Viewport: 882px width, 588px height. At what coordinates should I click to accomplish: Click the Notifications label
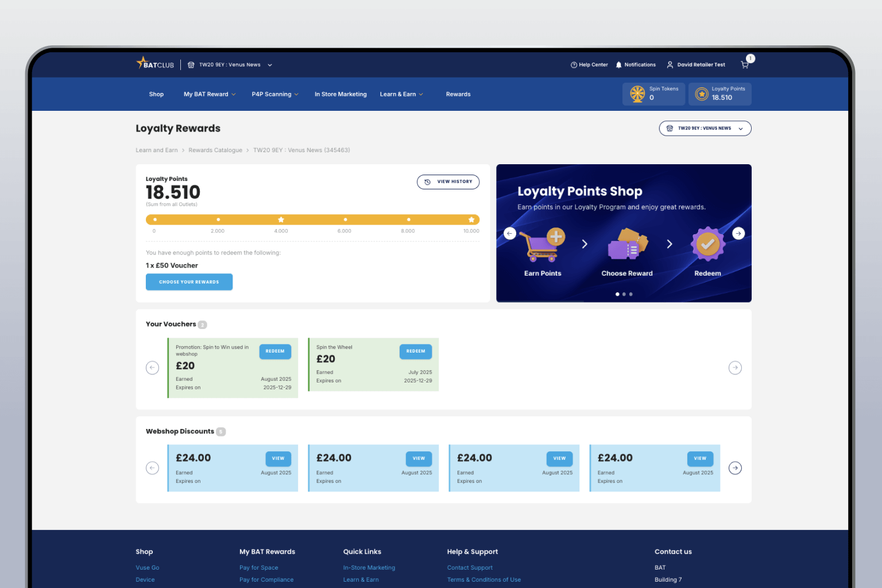point(640,65)
